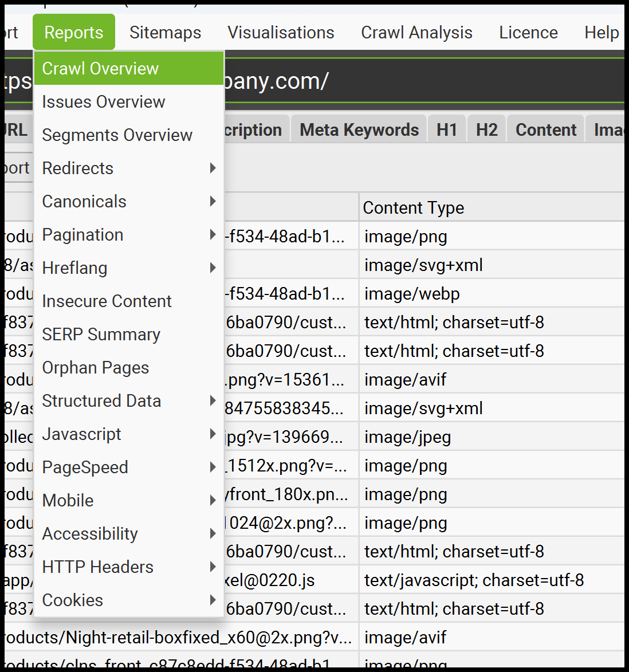This screenshot has width=629, height=672.
Task: Expand the Mobile submenu
Action: pyautogui.click(x=129, y=501)
